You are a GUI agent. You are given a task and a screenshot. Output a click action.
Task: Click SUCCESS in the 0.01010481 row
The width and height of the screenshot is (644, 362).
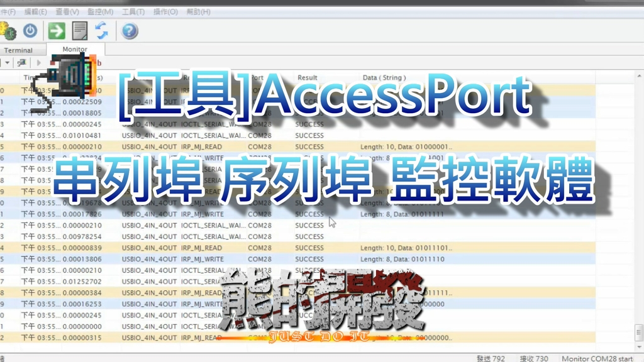309,136
